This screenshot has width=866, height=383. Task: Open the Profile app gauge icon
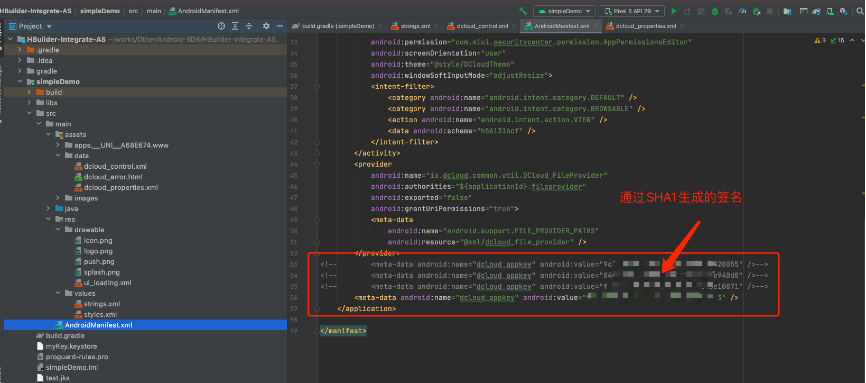tap(742, 11)
